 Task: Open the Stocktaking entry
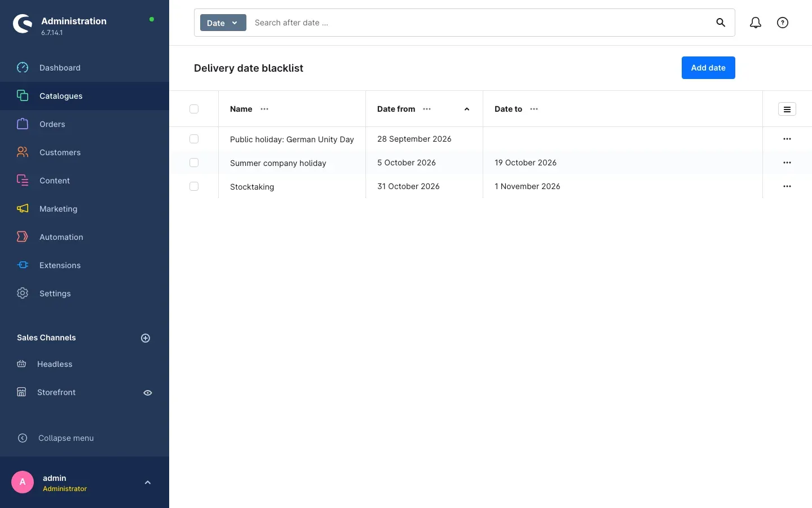(x=252, y=187)
